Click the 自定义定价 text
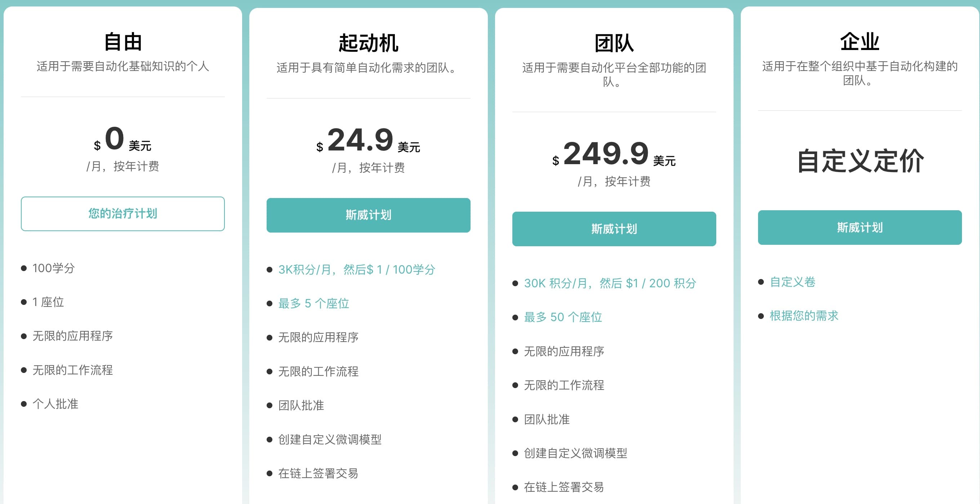The height and width of the screenshot is (504, 980). click(859, 161)
